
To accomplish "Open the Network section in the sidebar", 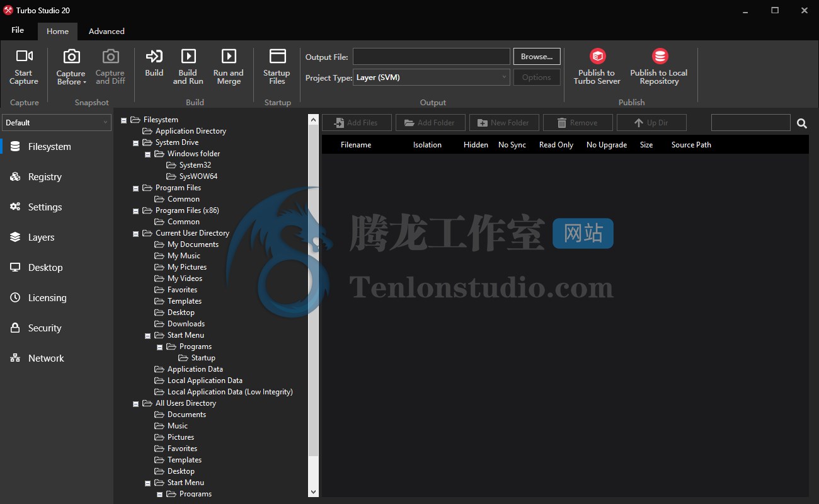I will [57, 358].
